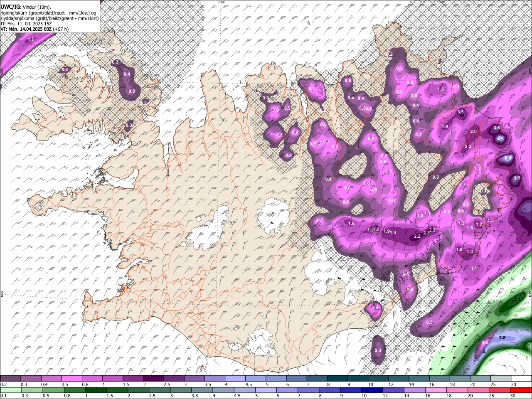Image resolution: width=532 pixels, height=399 pixels.
Task: Click the '(+57 h)' forecast offset text
Action: (61, 29)
